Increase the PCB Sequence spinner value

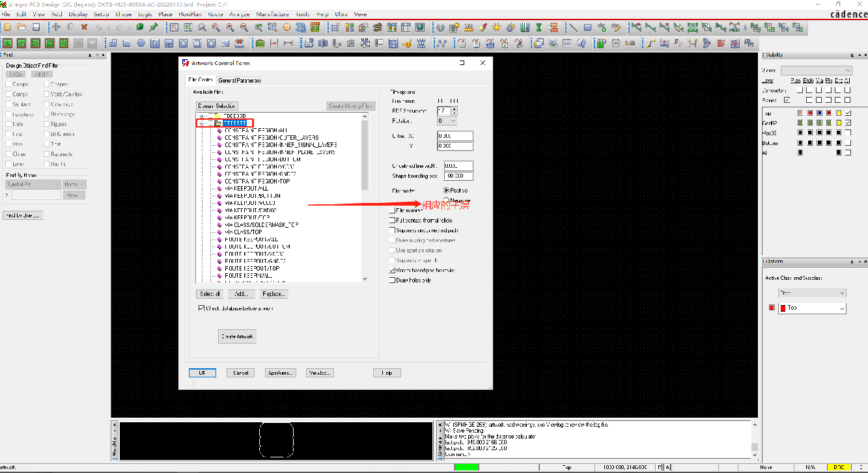pyautogui.click(x=454, y=109)
